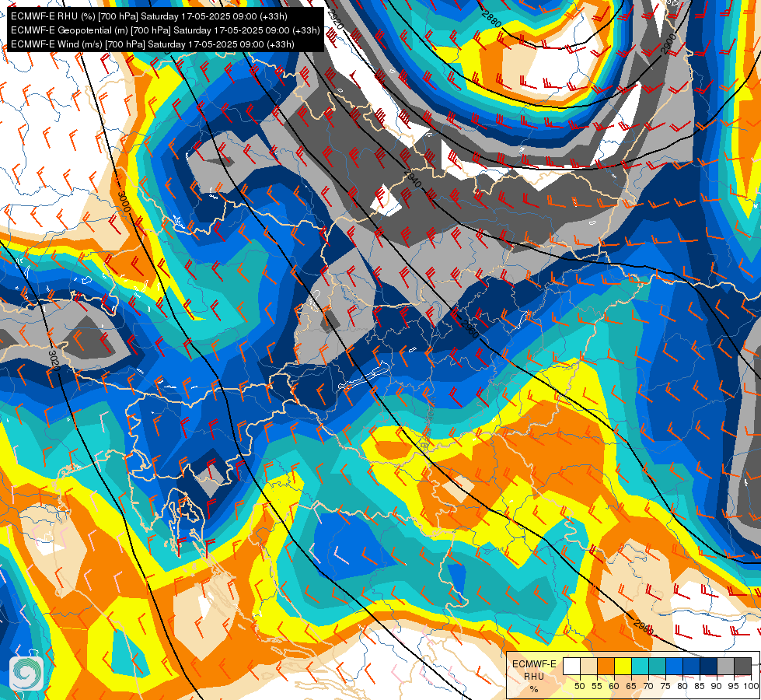Click the ECMWF-E Geopotential title line
The image size is (761, 700).
pyautogui.click(x=165, y=30)
